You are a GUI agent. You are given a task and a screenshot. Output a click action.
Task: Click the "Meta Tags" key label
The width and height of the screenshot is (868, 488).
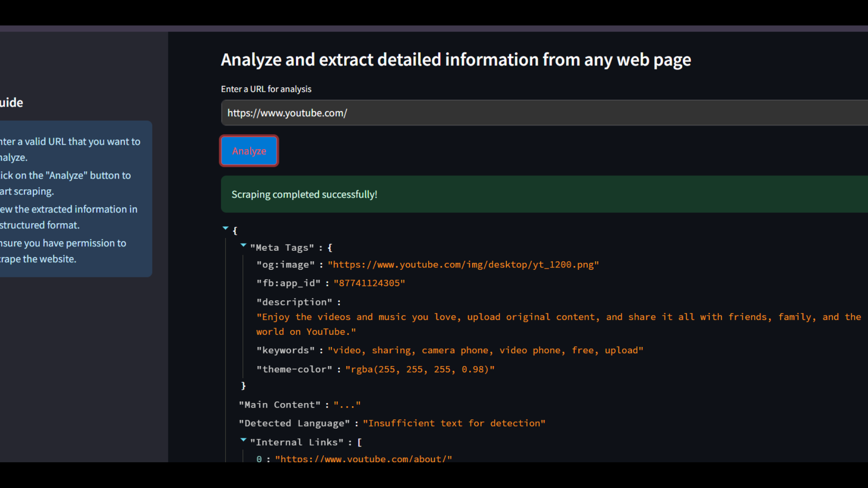click(282, 248)
